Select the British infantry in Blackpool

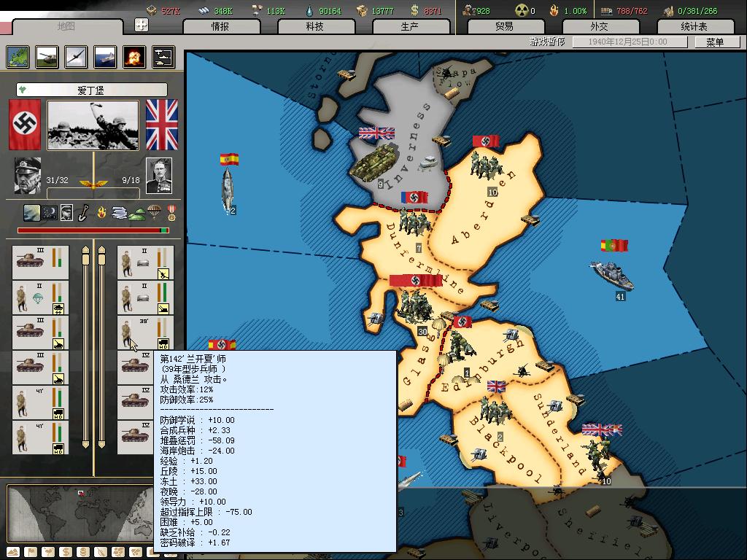point(495,411)
